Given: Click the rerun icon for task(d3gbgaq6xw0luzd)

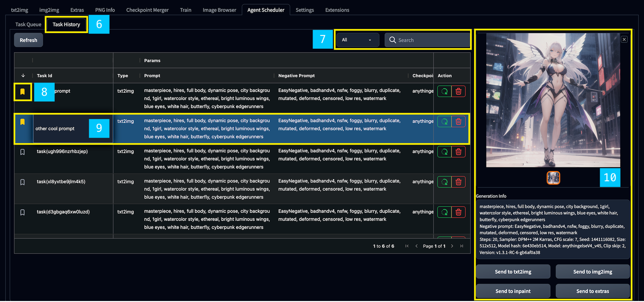Looking at the screenshot, I should coord(444,212).
